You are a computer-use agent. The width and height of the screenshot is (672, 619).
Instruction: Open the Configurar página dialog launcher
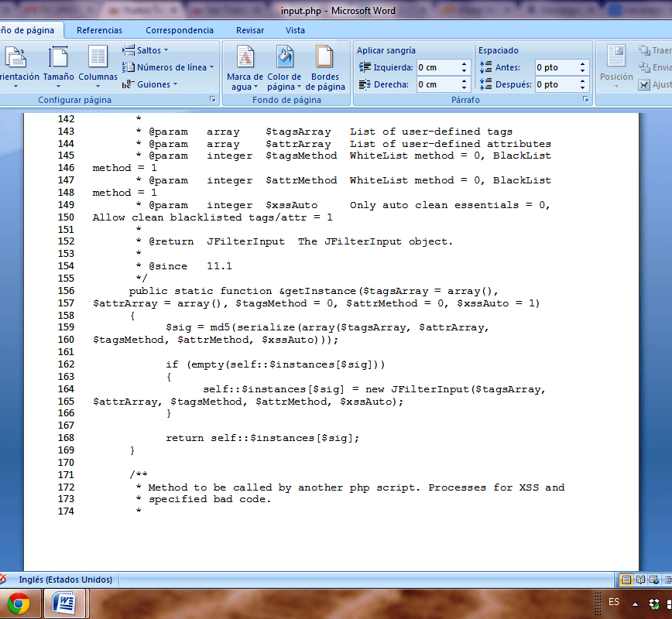[x=213, y=99]
